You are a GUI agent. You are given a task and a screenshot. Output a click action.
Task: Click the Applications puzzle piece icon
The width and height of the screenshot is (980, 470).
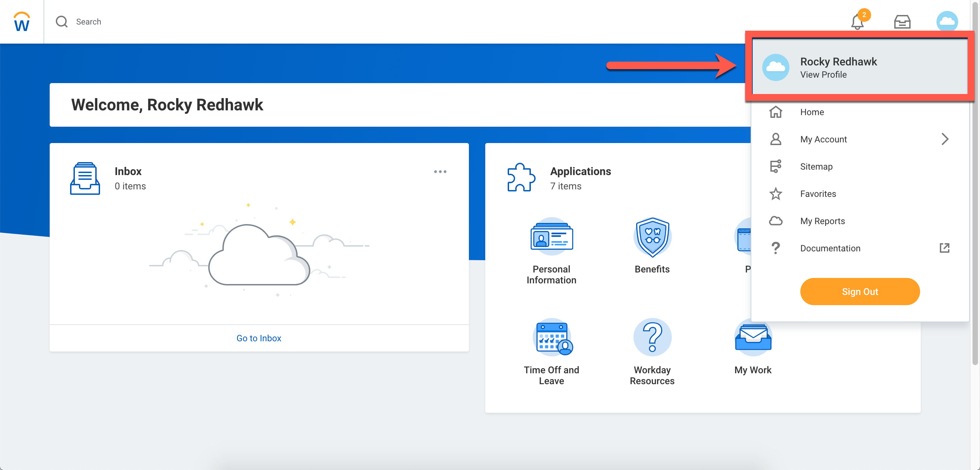click(521, 177)
